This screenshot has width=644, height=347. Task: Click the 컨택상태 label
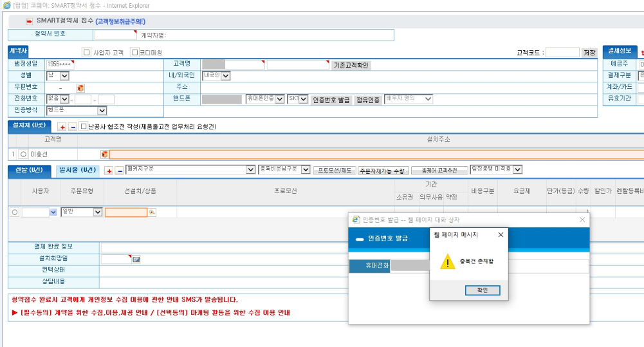[x=53, y=270]
